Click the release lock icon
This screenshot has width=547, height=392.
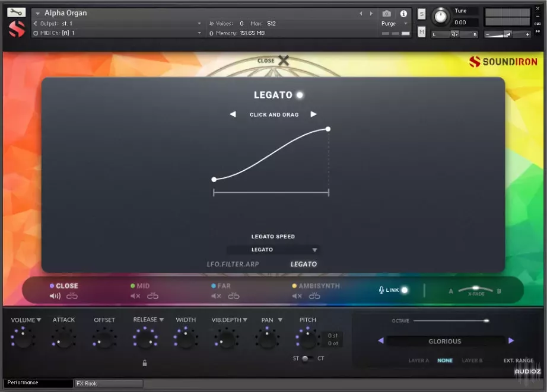[x=145, y=363]
